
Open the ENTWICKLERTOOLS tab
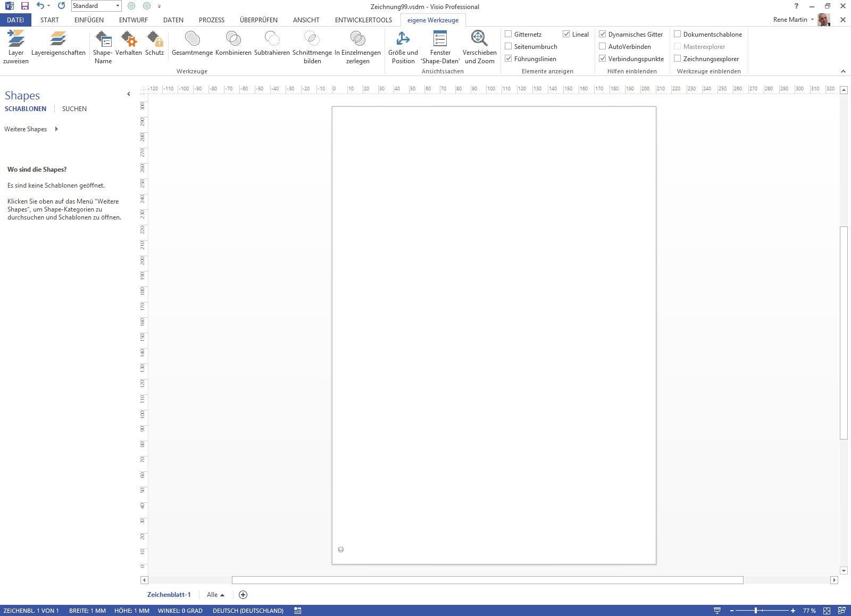pyautogui.click(x=363, y=20)
